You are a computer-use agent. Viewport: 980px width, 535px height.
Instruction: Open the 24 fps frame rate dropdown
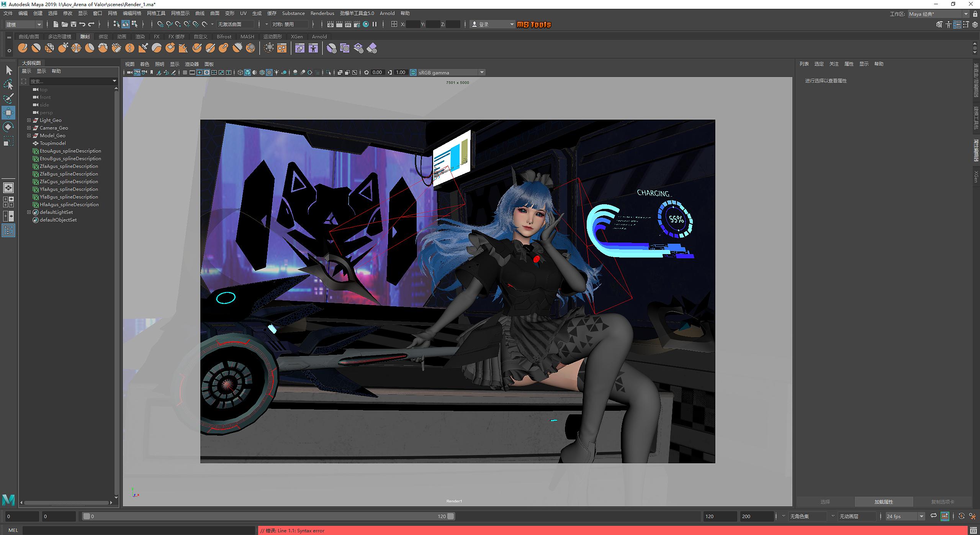(x=905, y=516)
